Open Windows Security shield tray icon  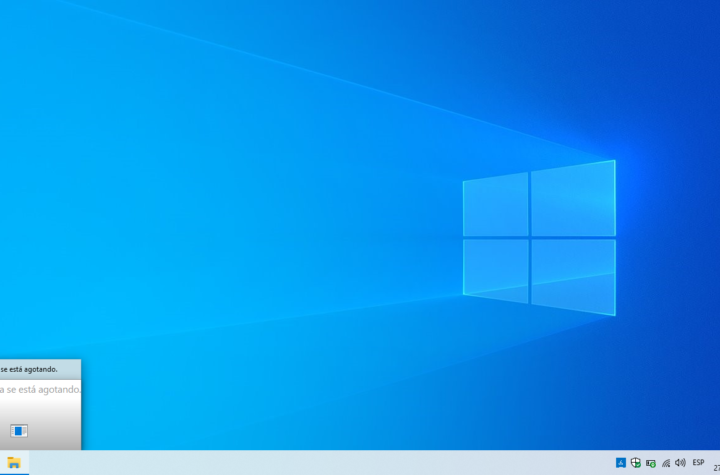pos(636,463)
